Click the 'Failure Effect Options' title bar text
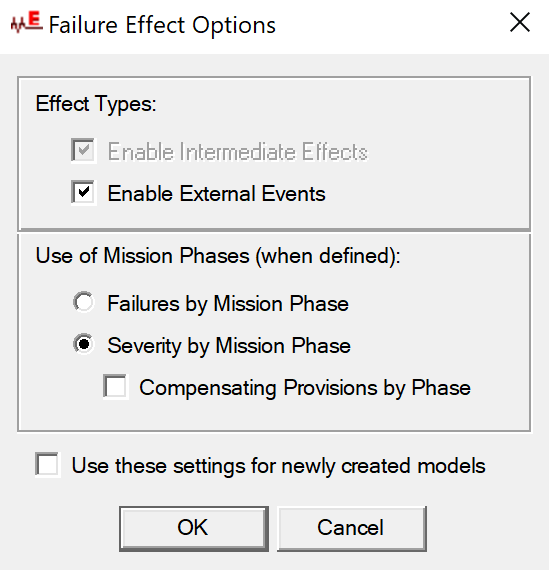Viewport: 549px width, 570px height. tap(162, 25)
